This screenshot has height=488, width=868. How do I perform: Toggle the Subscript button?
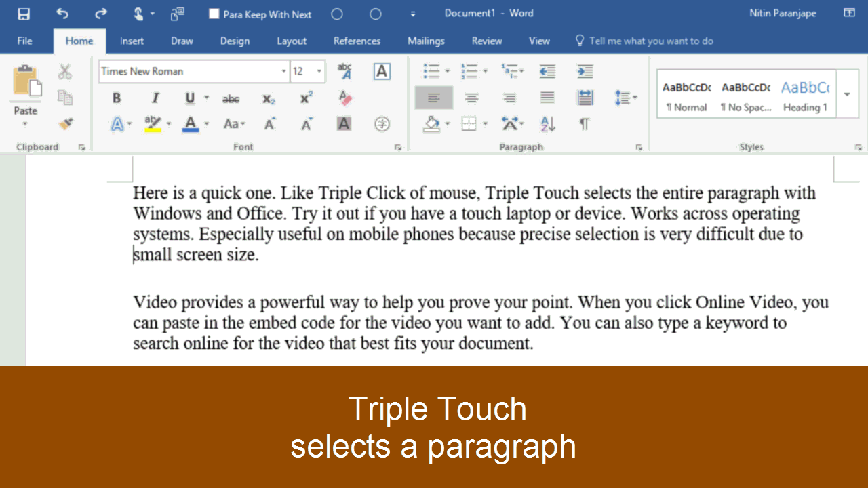pyautogui.click(x=269, y=99)
